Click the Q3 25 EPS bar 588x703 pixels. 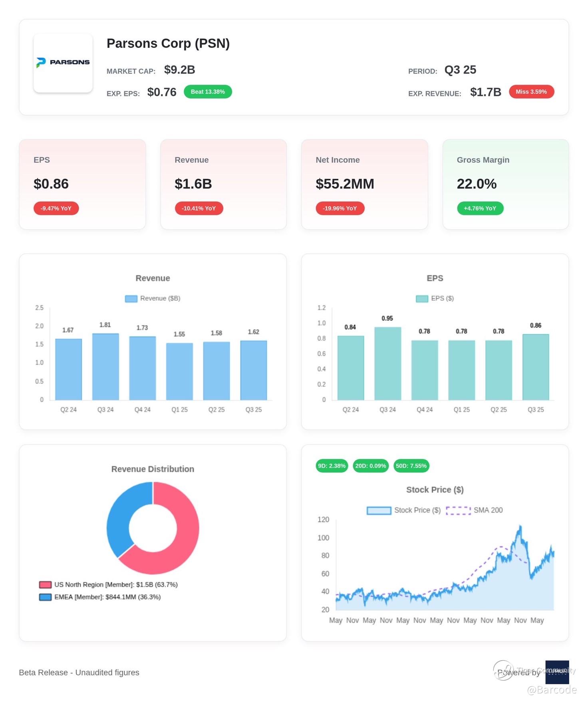536,367
